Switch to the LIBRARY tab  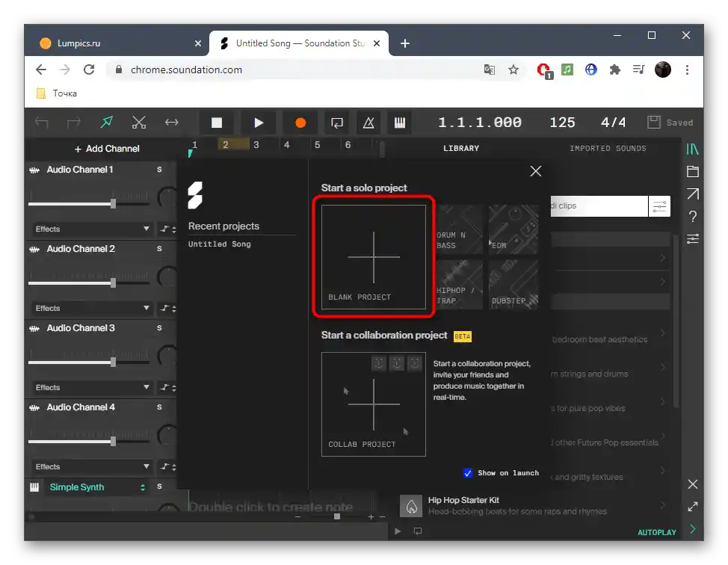461,149
